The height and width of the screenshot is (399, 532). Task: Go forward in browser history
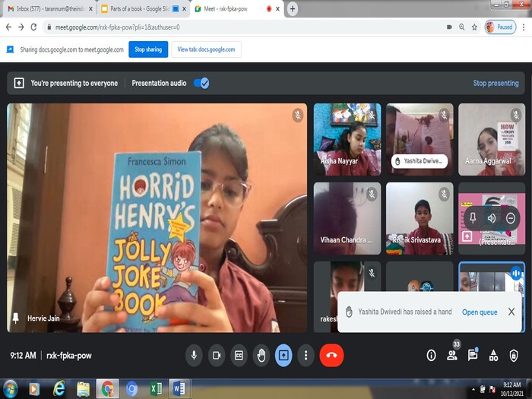point(21,27)
